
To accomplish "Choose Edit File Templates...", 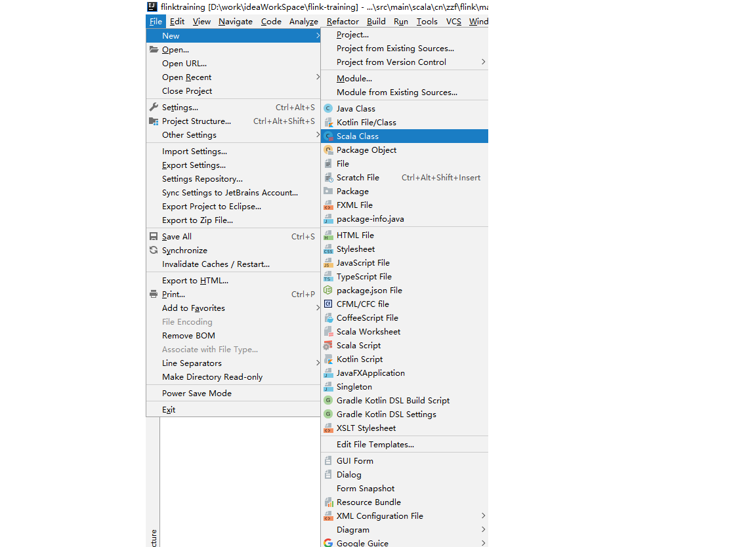I will (404, 444).
